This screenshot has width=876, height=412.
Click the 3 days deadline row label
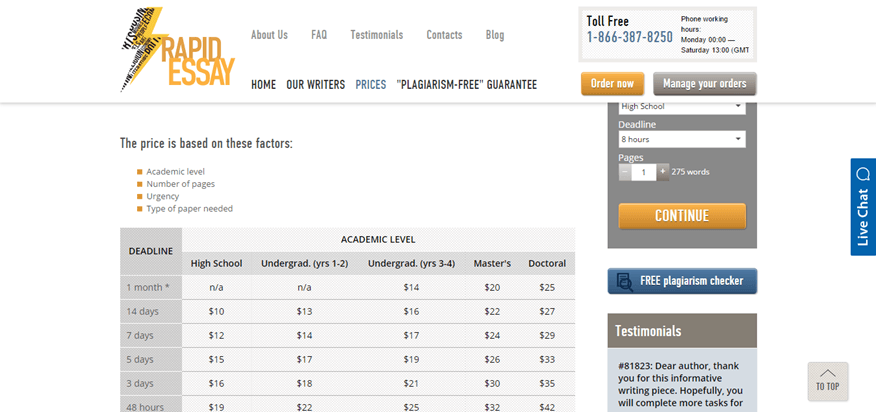point(140,383)
